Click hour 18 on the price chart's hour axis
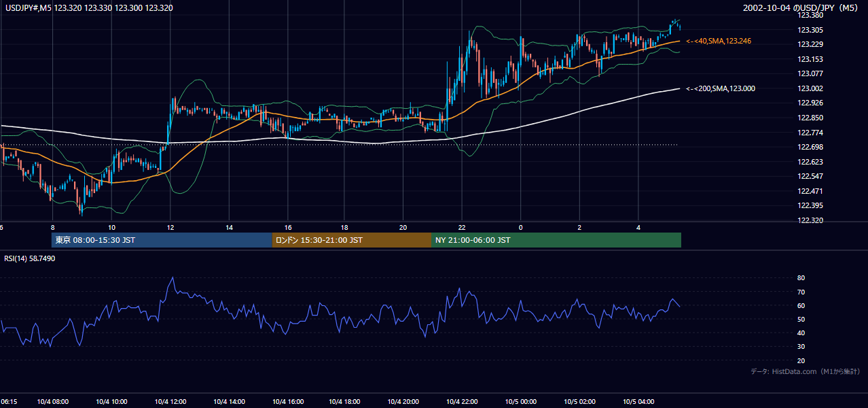 click(346, 227)
